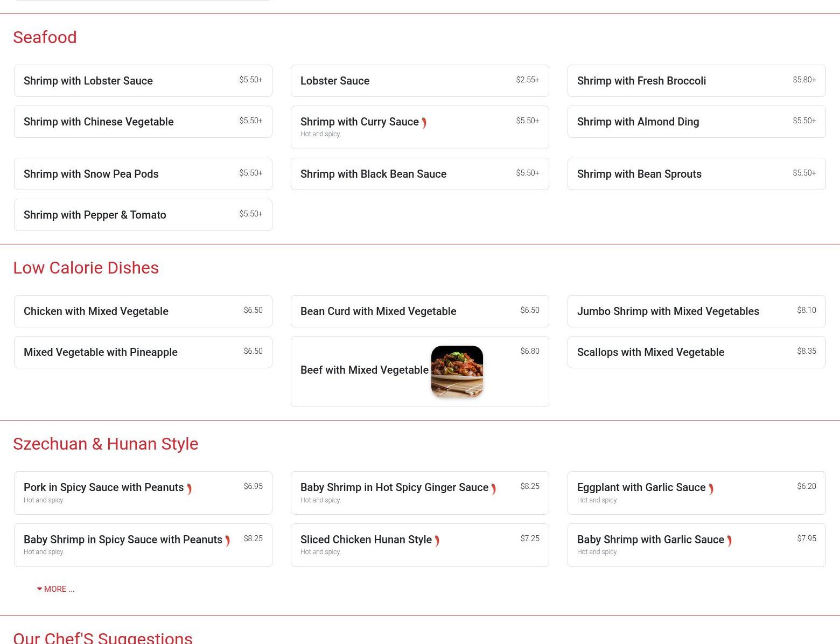
Task: Click pepper icon beside Eggplant with Garlic Sauce
Action: pos(711,489)
